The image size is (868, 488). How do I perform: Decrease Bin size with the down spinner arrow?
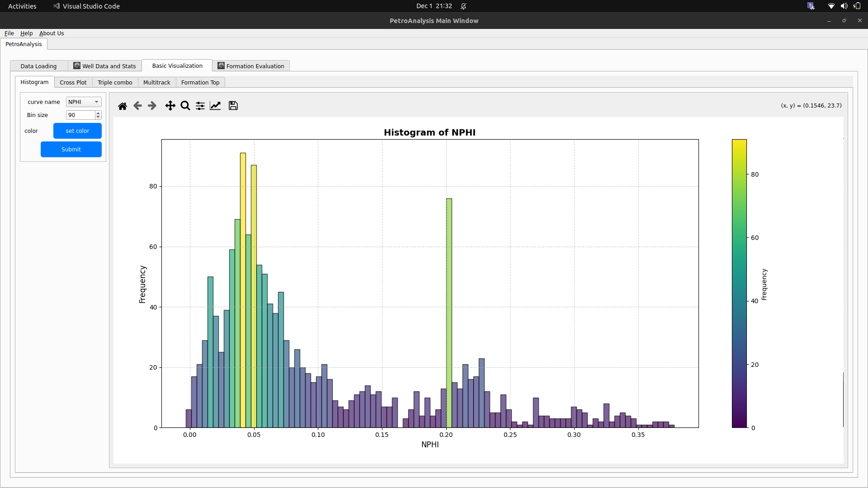pyautogui.click(x=98, y=117)
